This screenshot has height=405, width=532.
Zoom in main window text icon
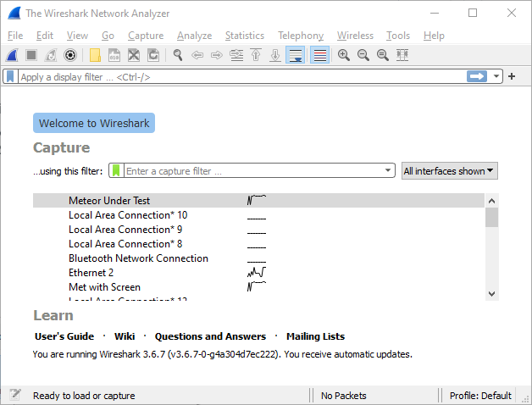(344, 55)
